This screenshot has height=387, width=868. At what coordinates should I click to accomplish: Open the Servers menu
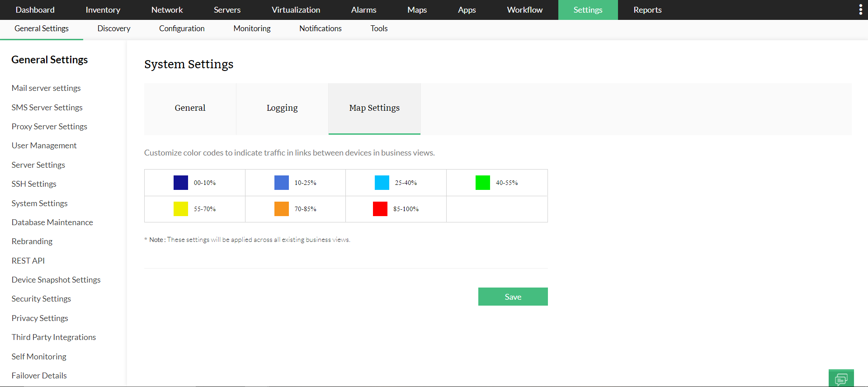tap(227, 10)
